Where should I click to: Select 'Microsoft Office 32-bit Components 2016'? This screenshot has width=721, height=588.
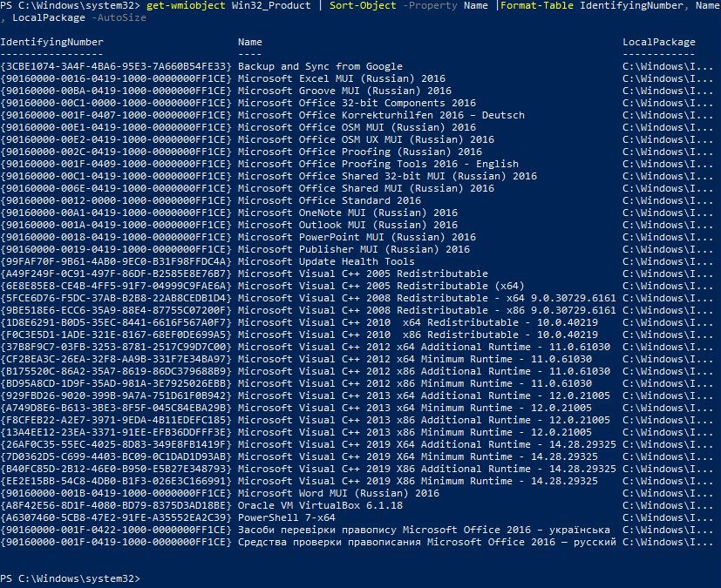click(357, 103)
